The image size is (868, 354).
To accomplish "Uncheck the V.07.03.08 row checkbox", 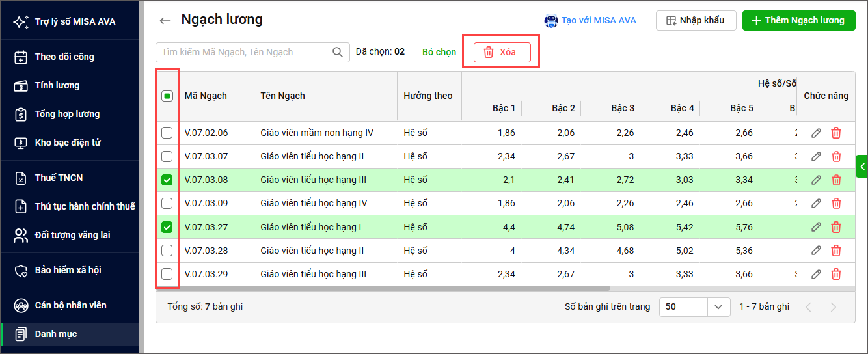I will [x=167, y=180].
